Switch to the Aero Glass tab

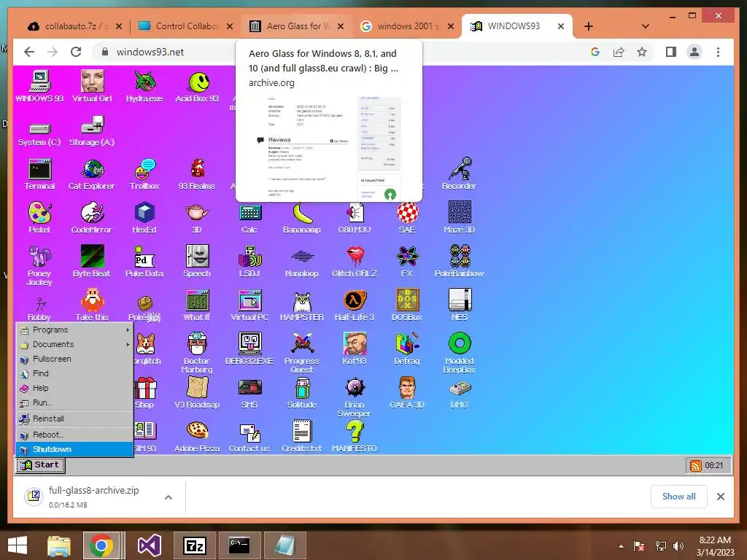(x=295, y=26)
